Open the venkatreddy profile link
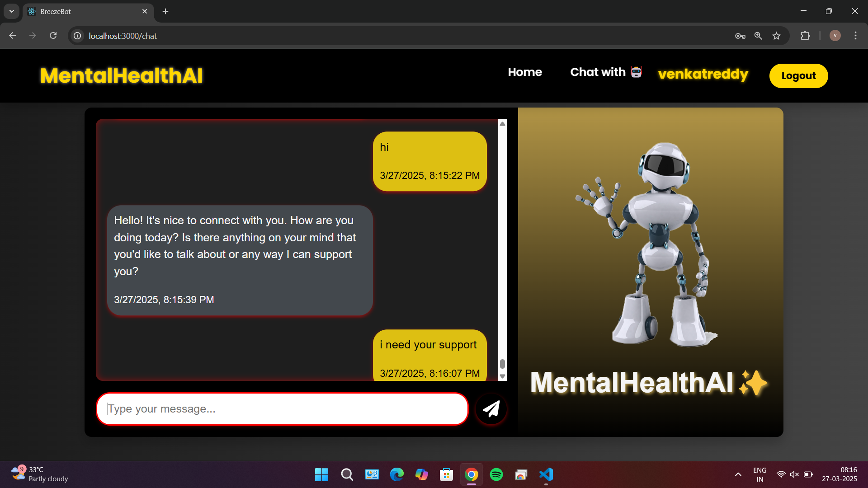This screenshot has width=868, height=488. pos(703,75)
